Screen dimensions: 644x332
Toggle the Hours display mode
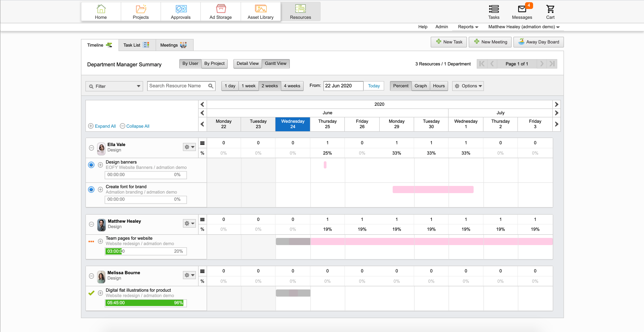[439, 86]
